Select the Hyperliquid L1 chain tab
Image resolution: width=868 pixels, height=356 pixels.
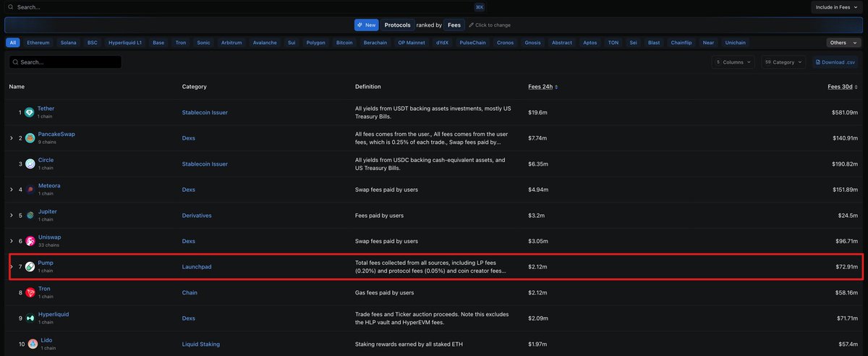127,43
